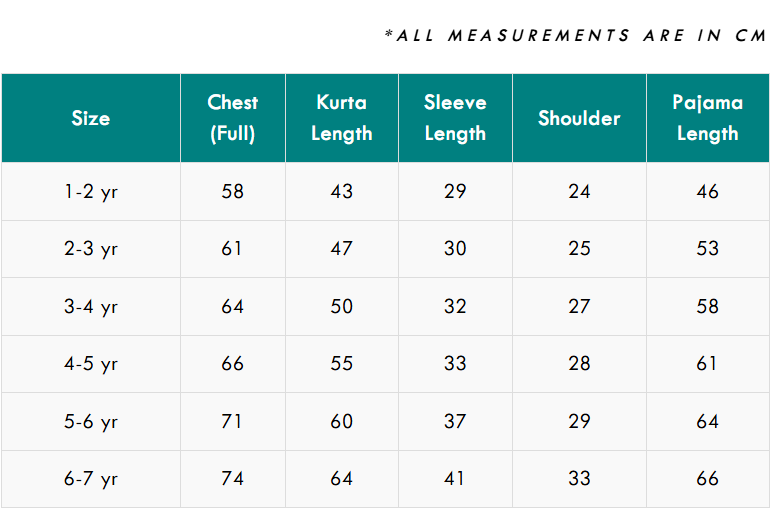Click the 6-7 yr size row label
770x513 pixels.
point(91,479)
